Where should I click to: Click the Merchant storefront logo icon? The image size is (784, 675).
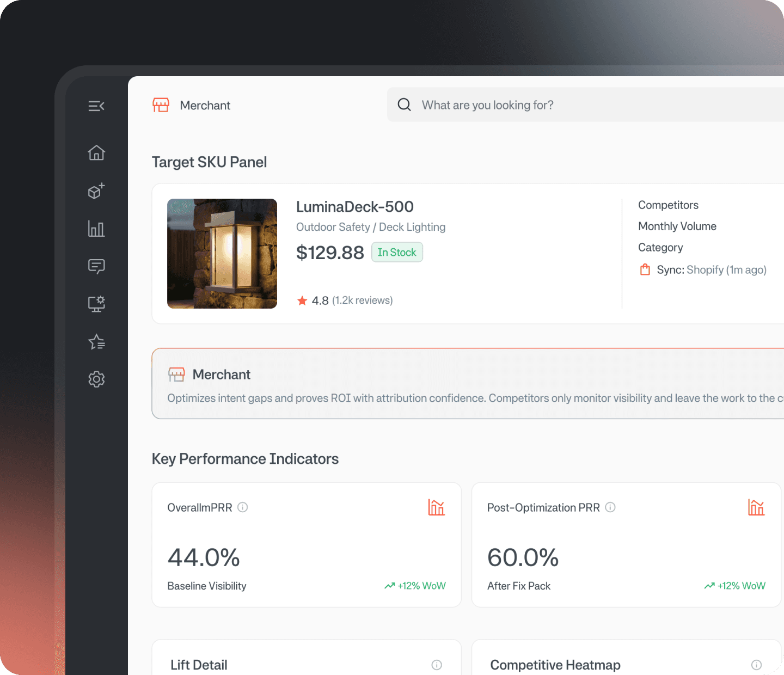pos(161,105)
